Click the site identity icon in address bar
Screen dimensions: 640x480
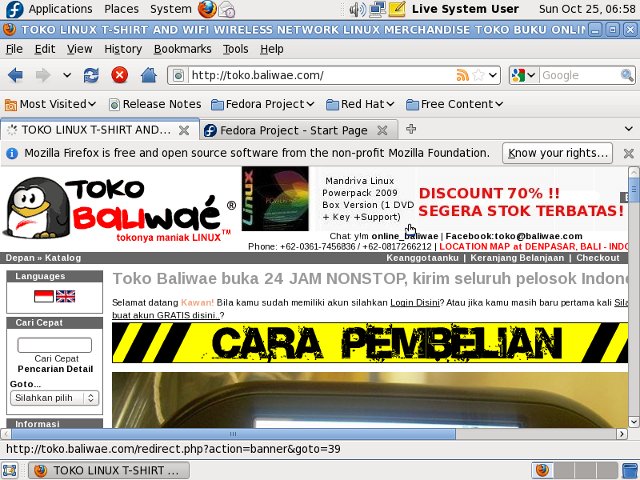click(x=178, y=76)
